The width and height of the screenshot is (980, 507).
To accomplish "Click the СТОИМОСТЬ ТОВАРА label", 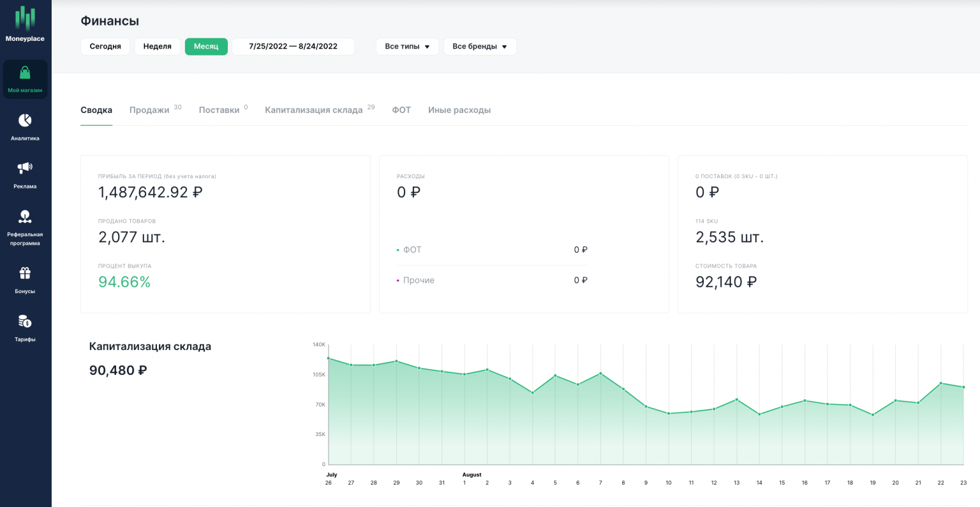I will (726, 266).
